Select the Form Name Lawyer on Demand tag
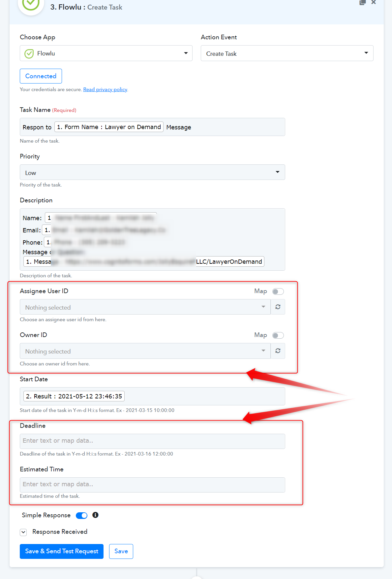The height and width of the screenshot is (579, 392). point(109,127)
